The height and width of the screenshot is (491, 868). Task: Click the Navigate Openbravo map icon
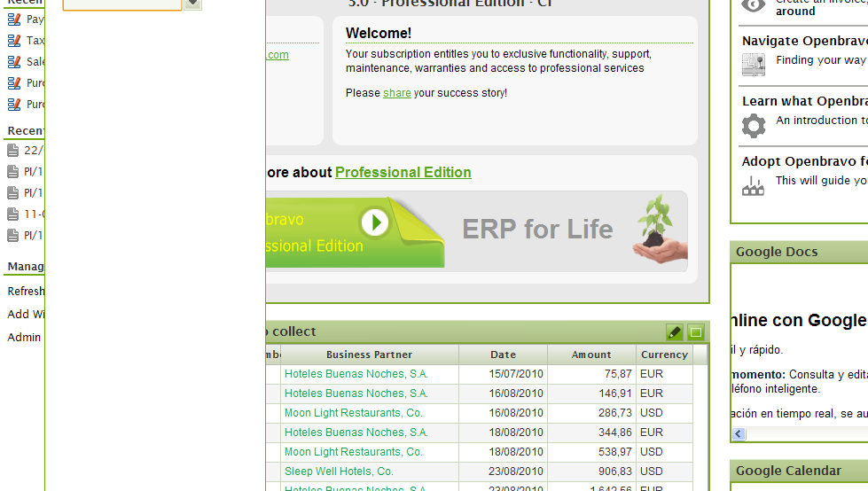(x=754, y=64)
